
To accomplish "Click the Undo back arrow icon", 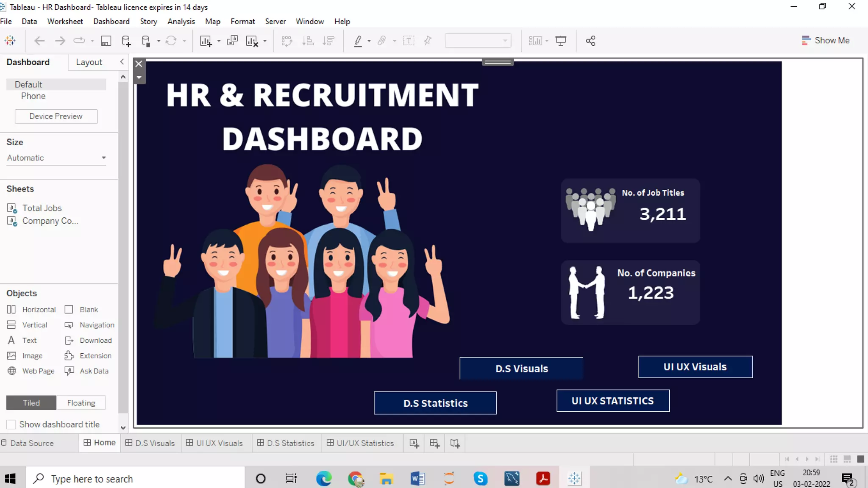I will [x=39, y=41].
